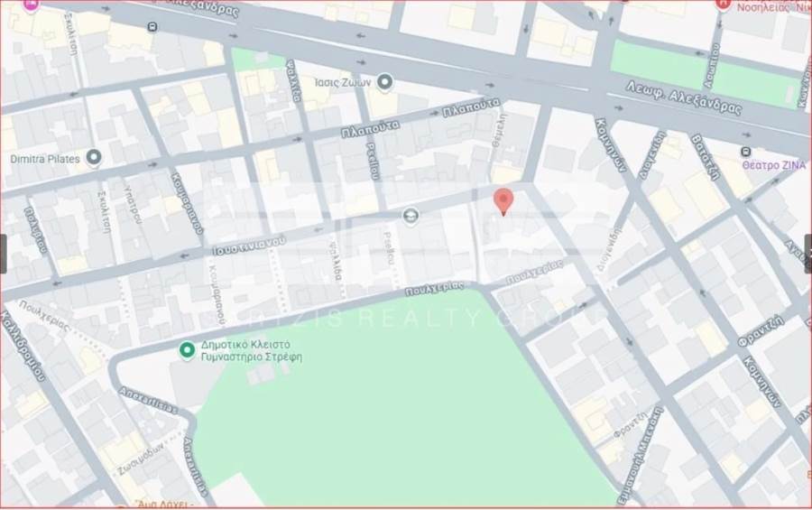This screenshot has height=510, width=812.
Task: Click the Ιουστινιανού street name label
Action: click(x=249, y=246)
